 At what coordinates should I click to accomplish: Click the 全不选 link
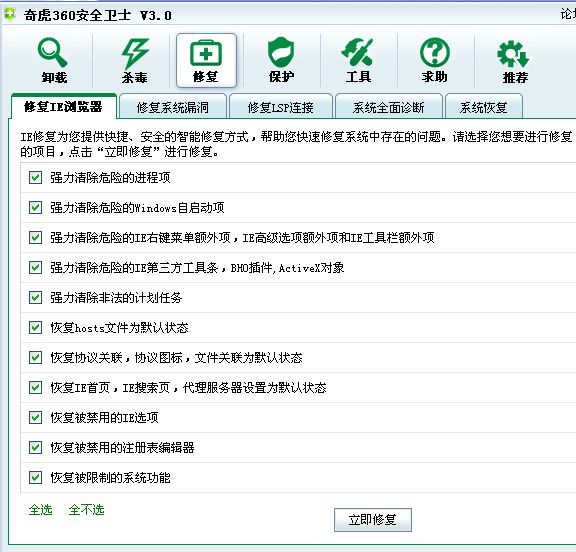(x=86, y=509)
